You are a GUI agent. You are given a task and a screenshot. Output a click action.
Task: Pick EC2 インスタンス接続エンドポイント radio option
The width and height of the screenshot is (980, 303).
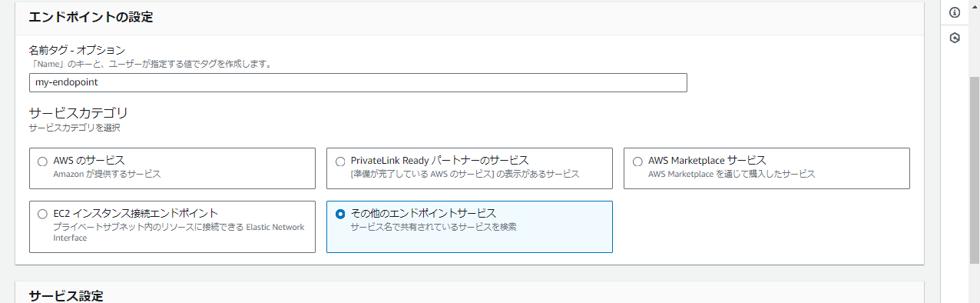pos(42,214)
